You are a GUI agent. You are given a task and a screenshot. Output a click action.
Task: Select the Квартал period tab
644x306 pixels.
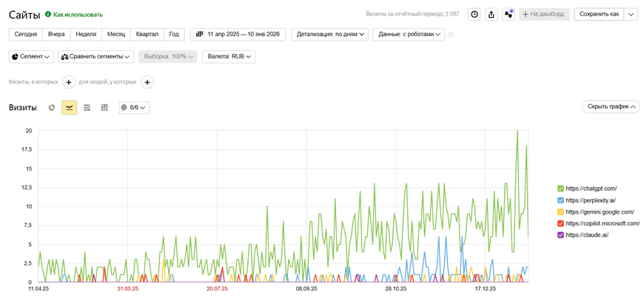pyautogui.click(x=147, y=34)
